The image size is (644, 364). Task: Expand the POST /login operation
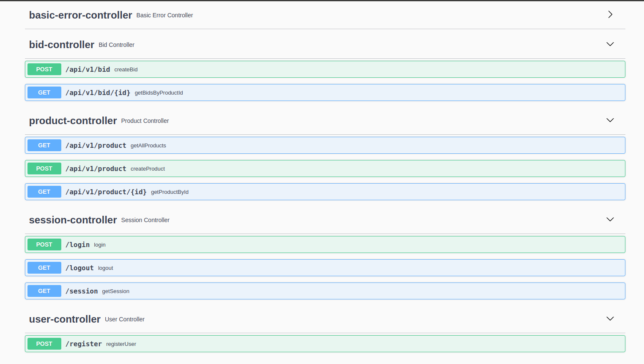[x=325, y=244]
